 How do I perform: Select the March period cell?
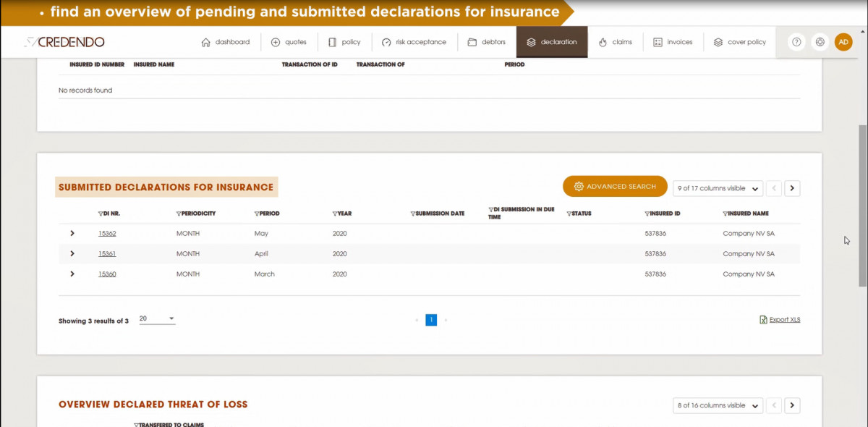264,274
